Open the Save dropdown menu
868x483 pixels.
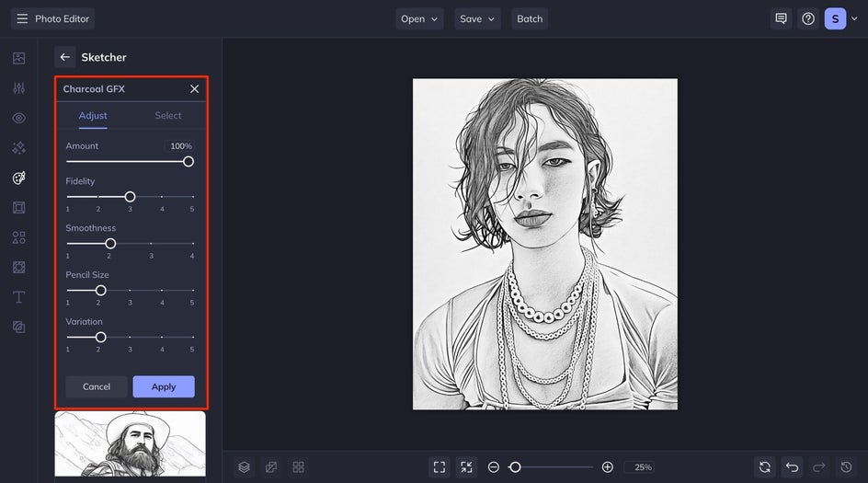click(x=477, y=18)
